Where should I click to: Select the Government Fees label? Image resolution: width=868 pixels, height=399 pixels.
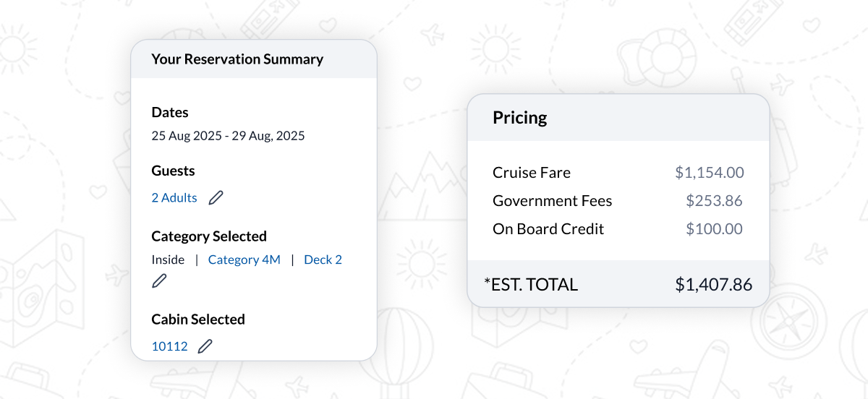coord(553,201)
